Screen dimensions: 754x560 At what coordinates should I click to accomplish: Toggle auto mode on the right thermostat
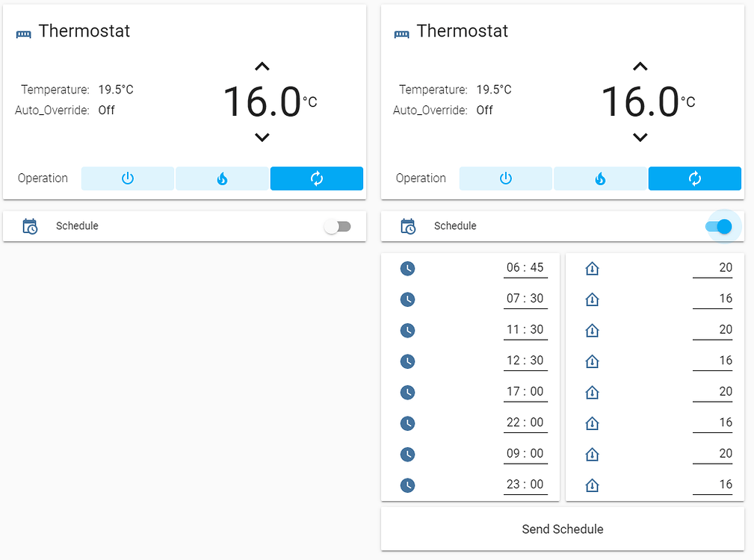(694, 178)
